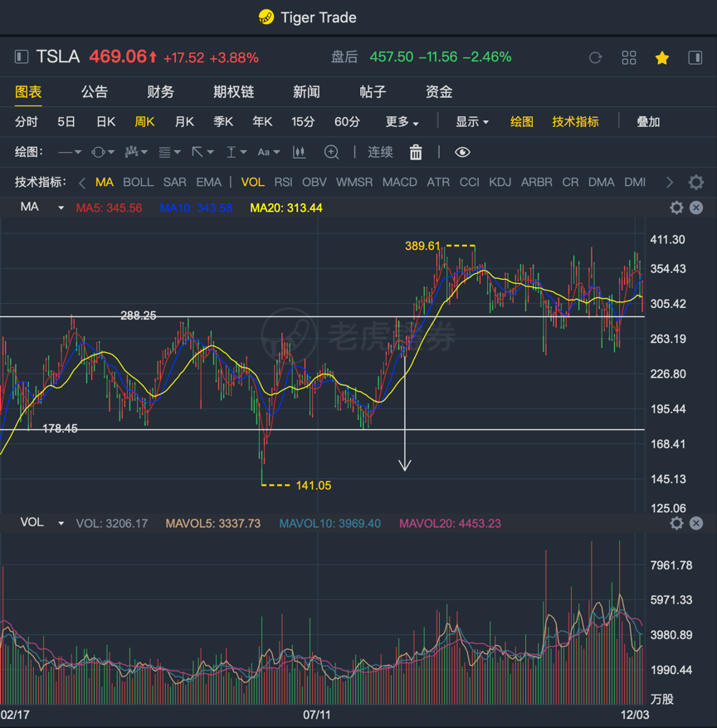The width and height of the screenshot is (717, 728).
Task: Select the 年K timeframe
Action: [x=262, y=122]
